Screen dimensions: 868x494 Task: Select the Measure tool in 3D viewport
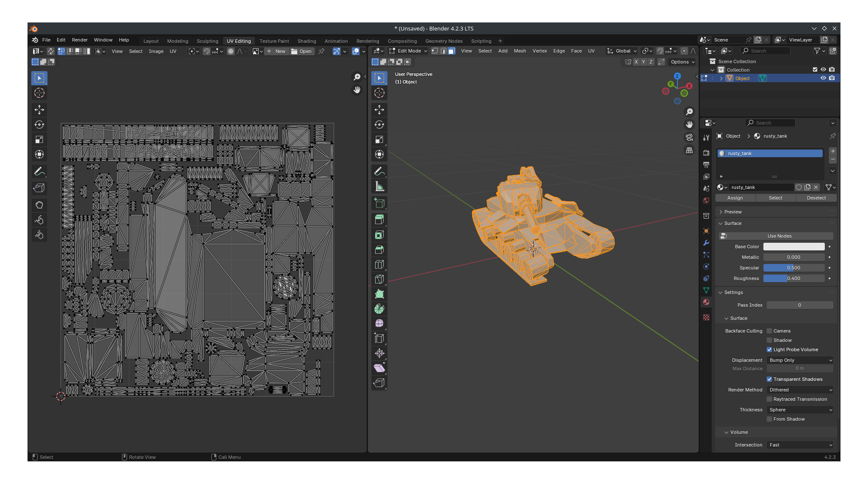379,186
